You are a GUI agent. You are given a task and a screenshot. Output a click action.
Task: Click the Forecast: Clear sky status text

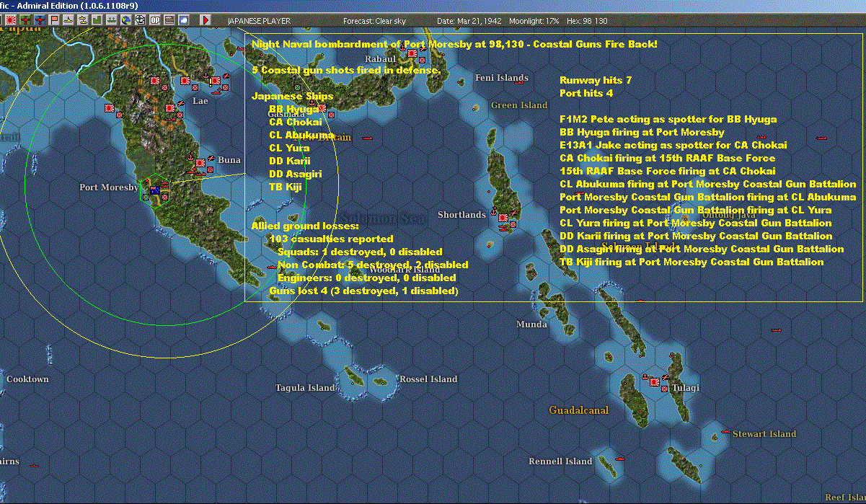374,21
